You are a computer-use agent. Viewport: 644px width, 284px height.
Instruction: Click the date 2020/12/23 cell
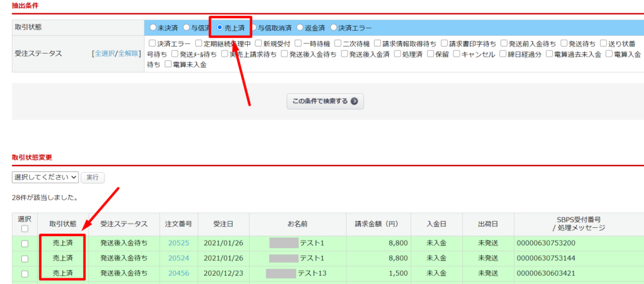coord(223,274)
